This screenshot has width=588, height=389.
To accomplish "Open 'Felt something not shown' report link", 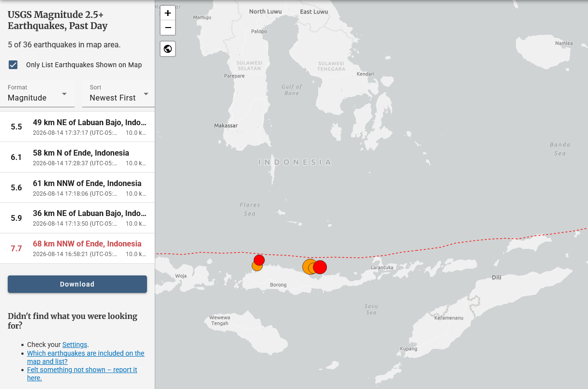I will 82,374.
